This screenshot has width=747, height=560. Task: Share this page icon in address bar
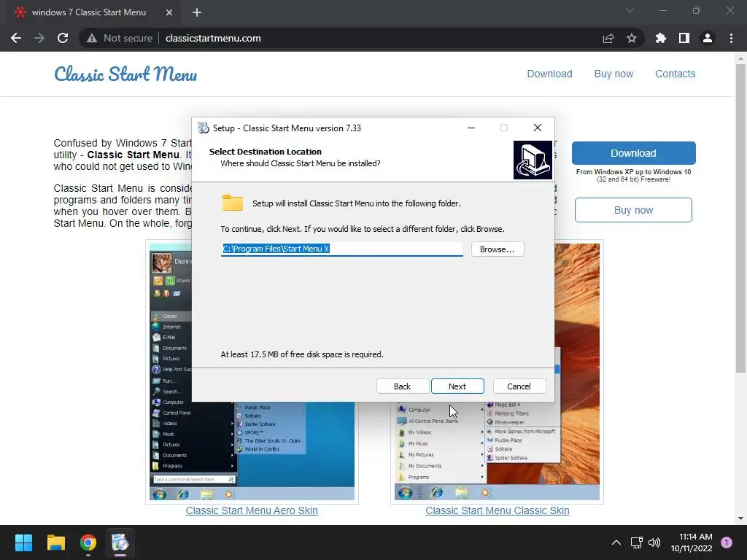[608, 38]
